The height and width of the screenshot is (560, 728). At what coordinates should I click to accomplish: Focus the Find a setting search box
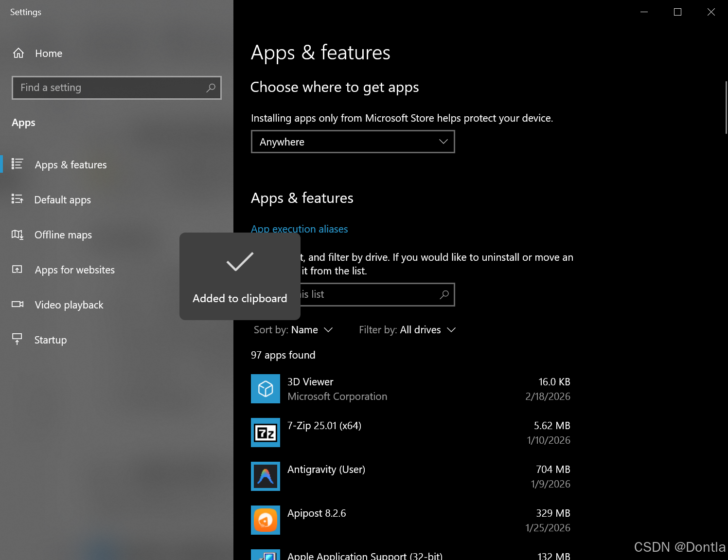(117, 88)
